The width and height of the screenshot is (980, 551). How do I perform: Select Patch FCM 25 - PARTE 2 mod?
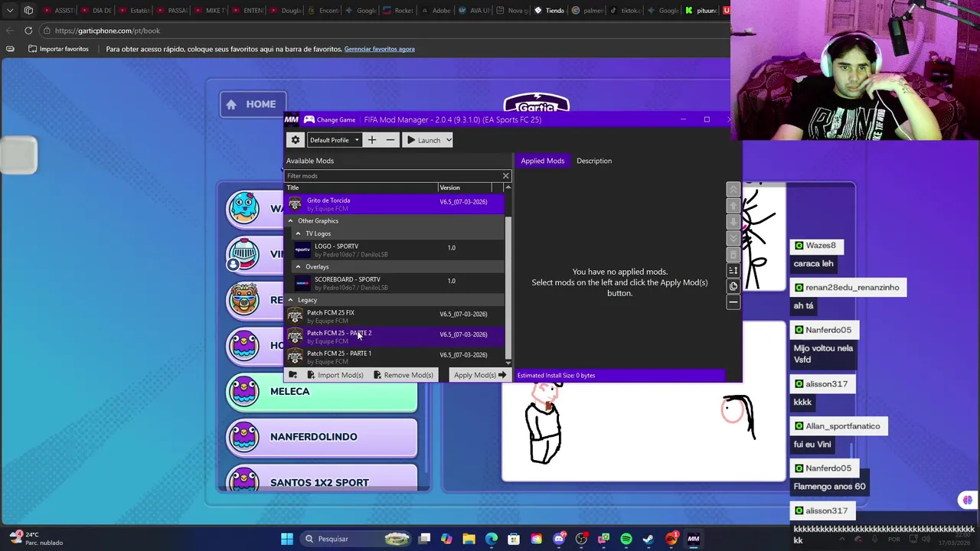click(x=395, y=337)
